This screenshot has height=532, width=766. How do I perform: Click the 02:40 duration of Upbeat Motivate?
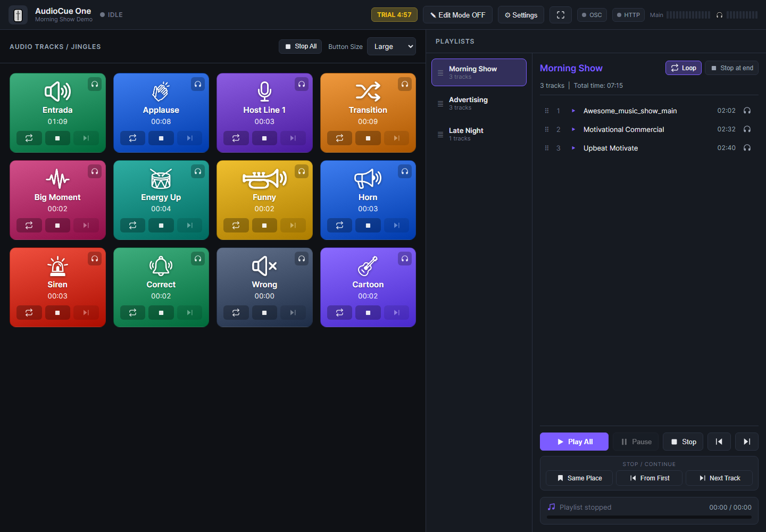coord(726,148)
